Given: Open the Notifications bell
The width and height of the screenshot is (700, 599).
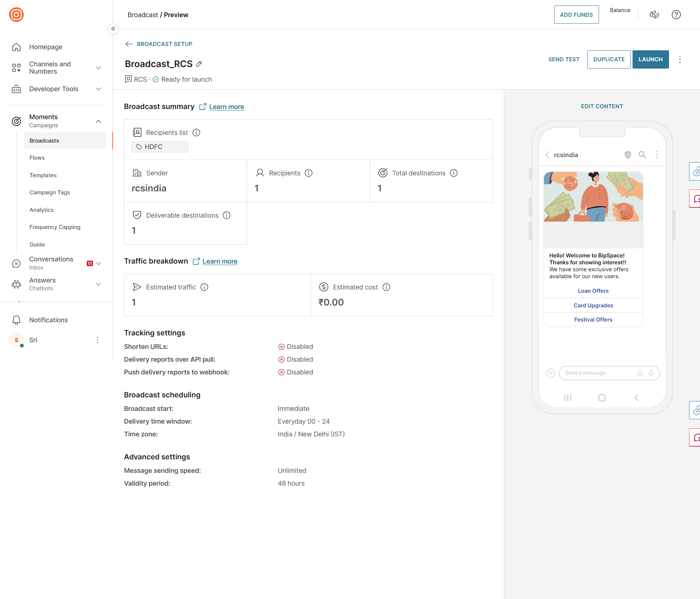Looking at the screenshot, I should pyautogui.click(x=16, y=320).
